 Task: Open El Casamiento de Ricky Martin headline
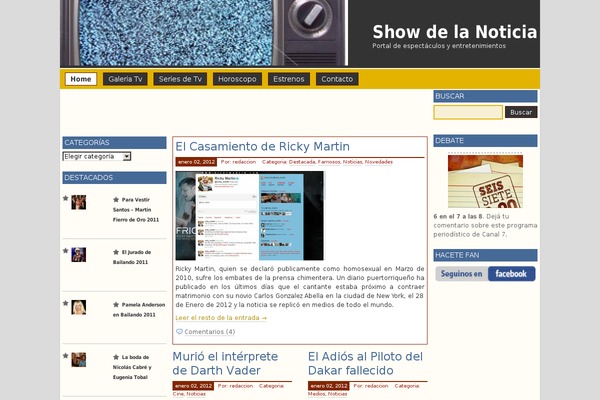click(x=262, y=146)
